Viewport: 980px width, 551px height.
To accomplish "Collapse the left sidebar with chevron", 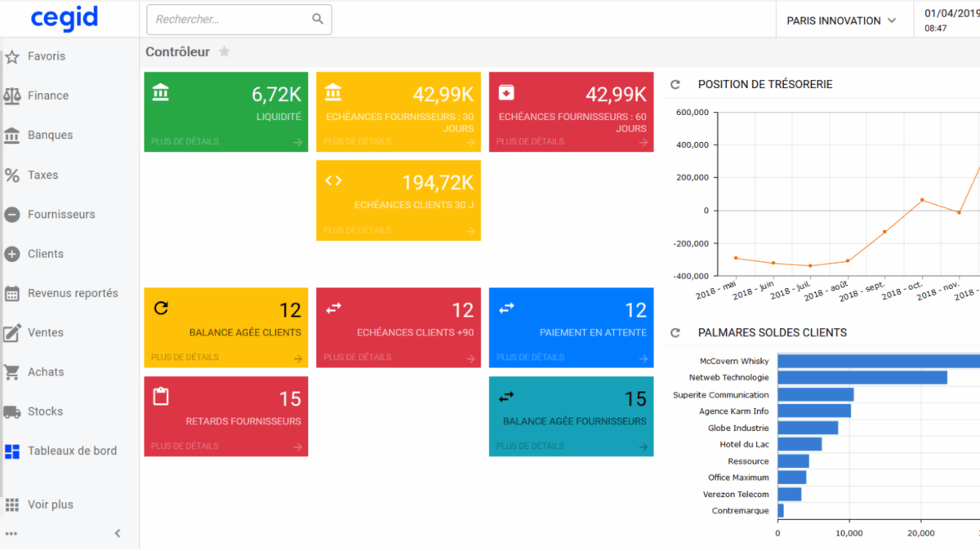I will (x=118, y=533).
